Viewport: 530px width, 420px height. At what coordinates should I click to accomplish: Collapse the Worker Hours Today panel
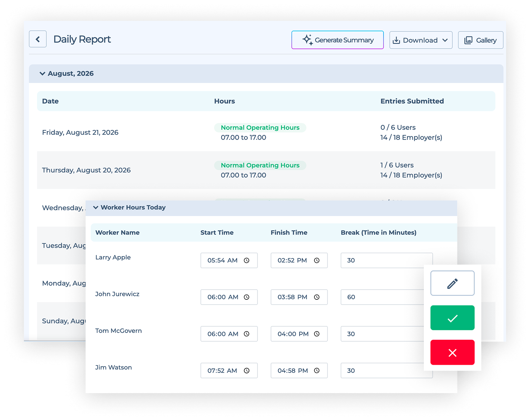pos(96,208)
